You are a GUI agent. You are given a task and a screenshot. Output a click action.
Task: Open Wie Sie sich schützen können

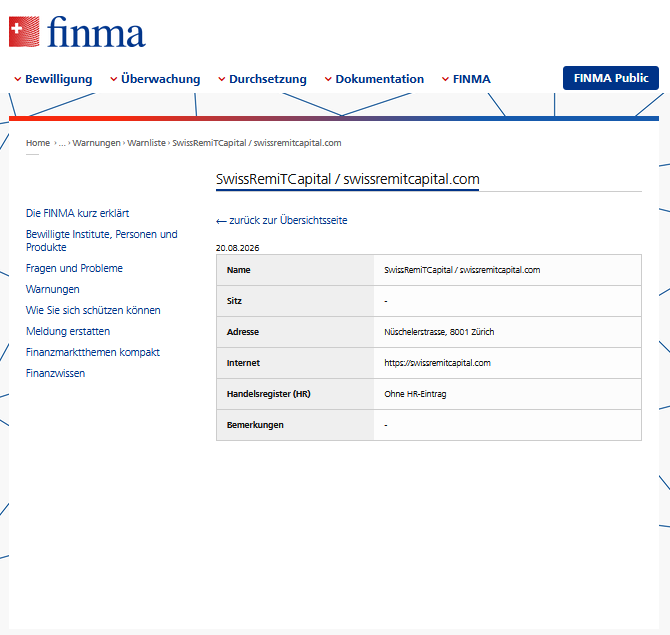coord(93,310)
